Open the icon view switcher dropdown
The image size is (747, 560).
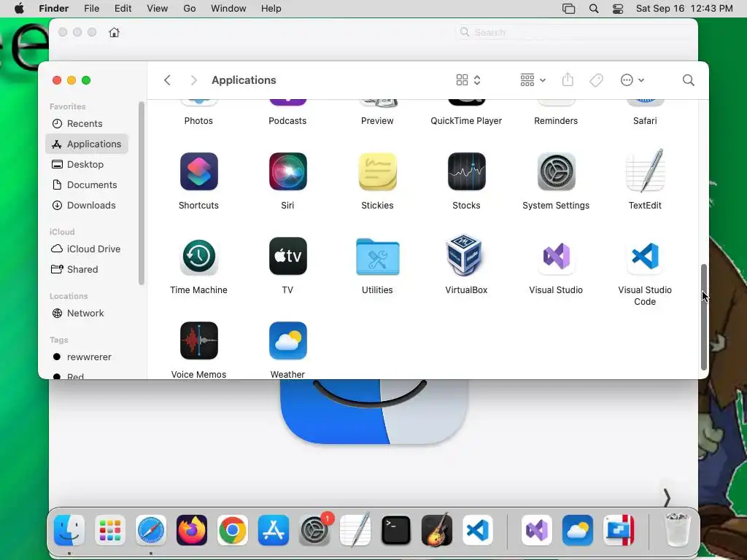point(469,80)
